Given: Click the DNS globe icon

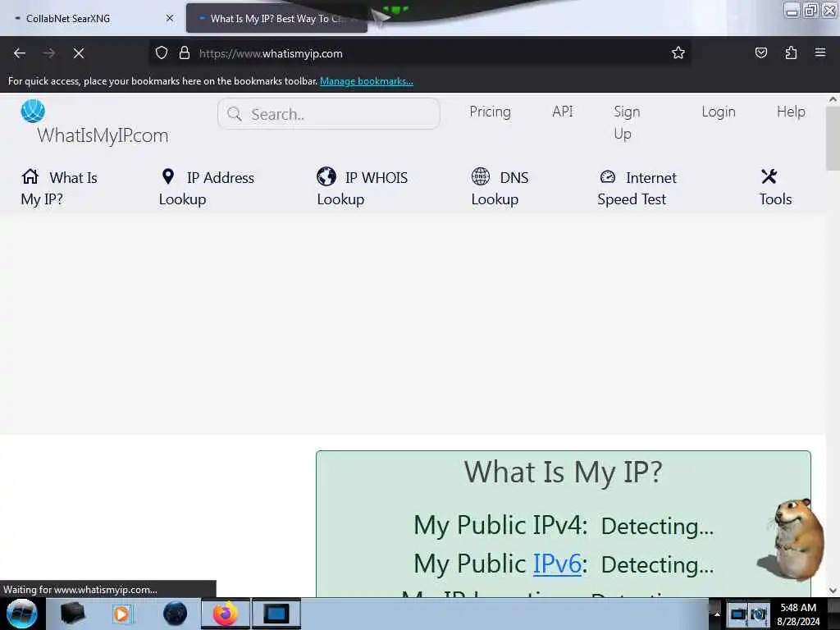Looking at the screenshot, I should (x=481, y=176).
